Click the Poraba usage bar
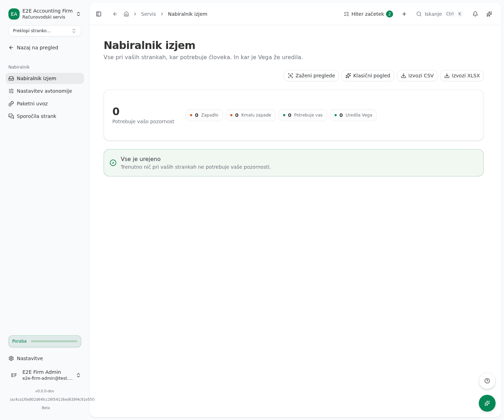This screenshot has width=504, height=420. (x=45, y=341)
